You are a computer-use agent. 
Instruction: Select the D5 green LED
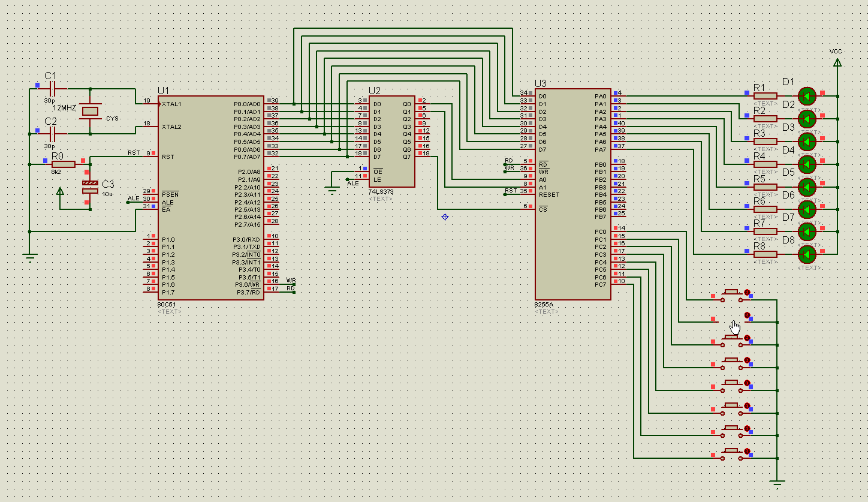coord(807,187)
